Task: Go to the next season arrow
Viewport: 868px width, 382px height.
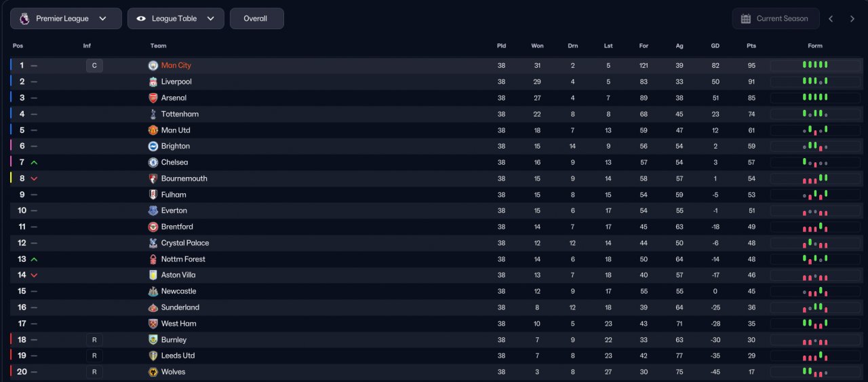Action: tap(852, 19)
